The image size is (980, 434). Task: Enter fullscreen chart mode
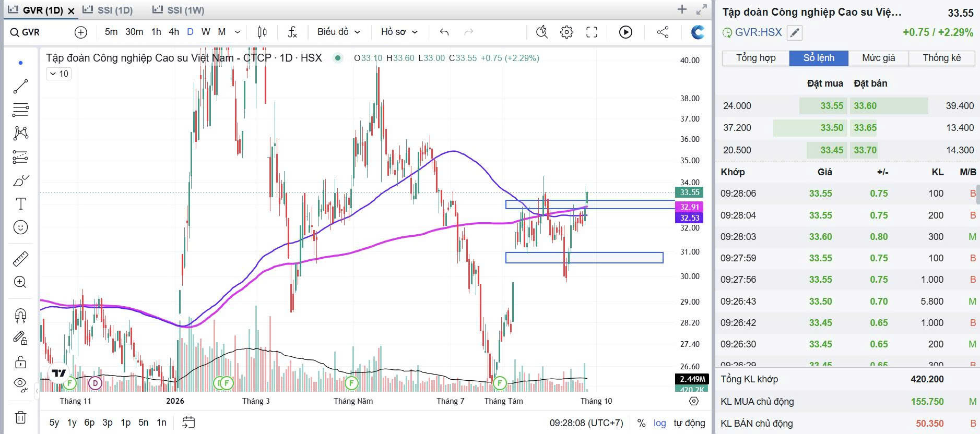pyautogui.click(x=592, y=32)
